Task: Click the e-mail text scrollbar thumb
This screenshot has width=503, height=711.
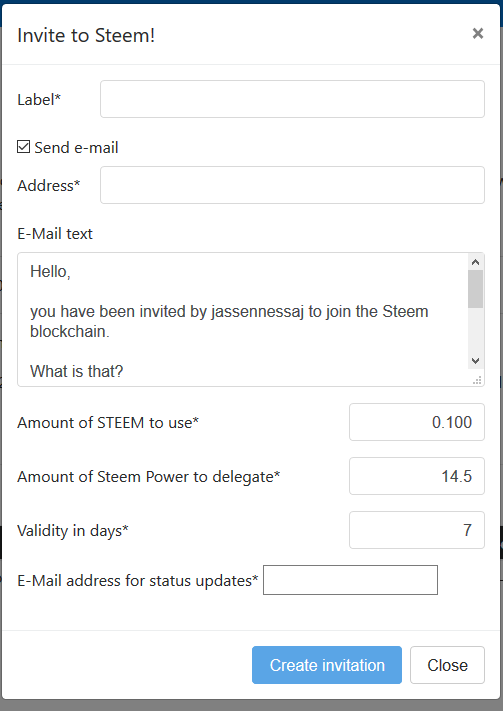Action: (x=475, y=289)
